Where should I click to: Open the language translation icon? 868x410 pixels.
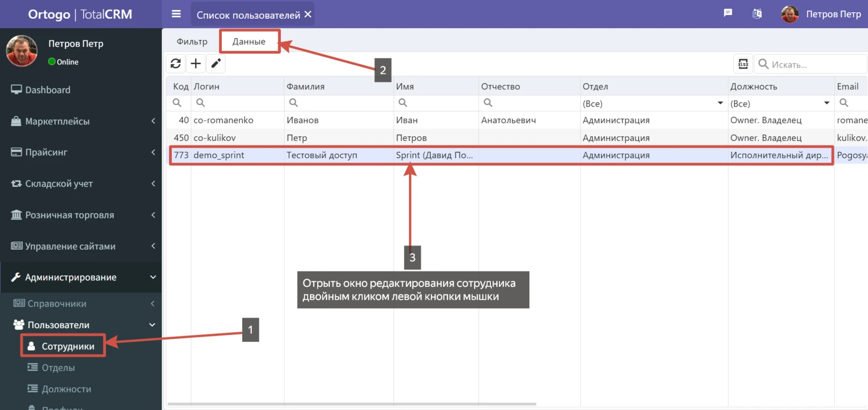click(757, 14)
